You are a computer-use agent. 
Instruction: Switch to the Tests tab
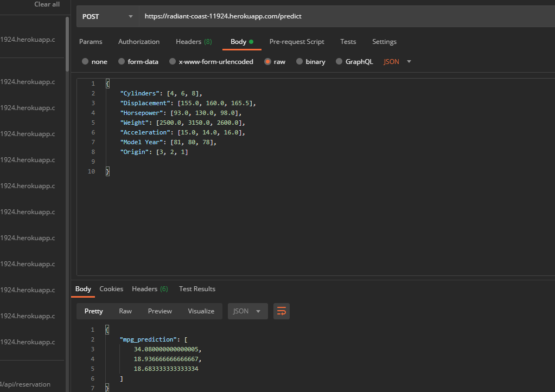click(x=348, y=41)
